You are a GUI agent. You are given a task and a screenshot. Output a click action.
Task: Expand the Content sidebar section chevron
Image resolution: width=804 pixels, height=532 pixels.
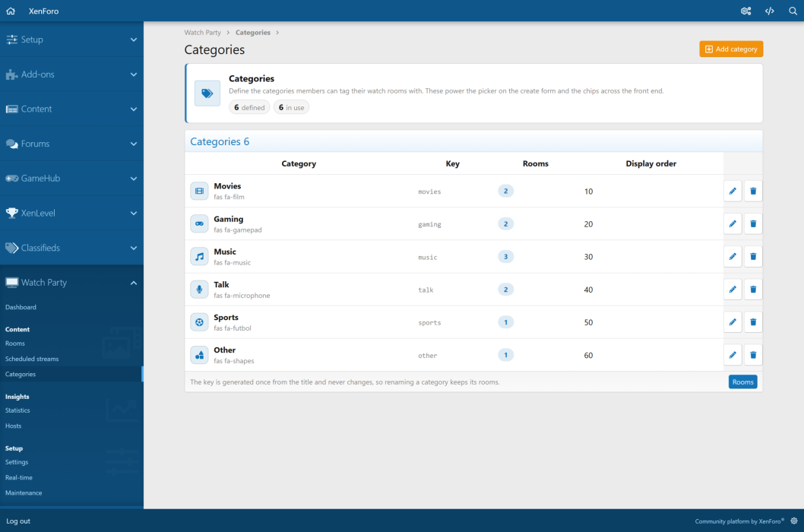click(x=133, y=109)
